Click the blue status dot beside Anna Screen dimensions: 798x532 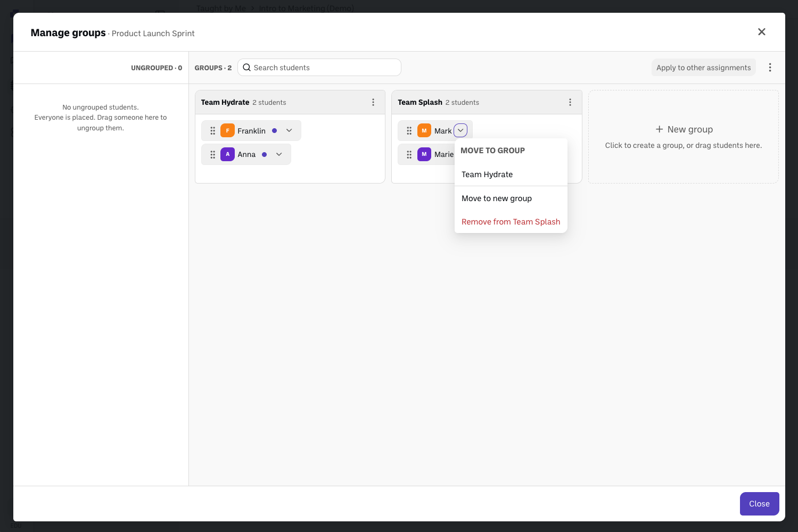(265, 154)
